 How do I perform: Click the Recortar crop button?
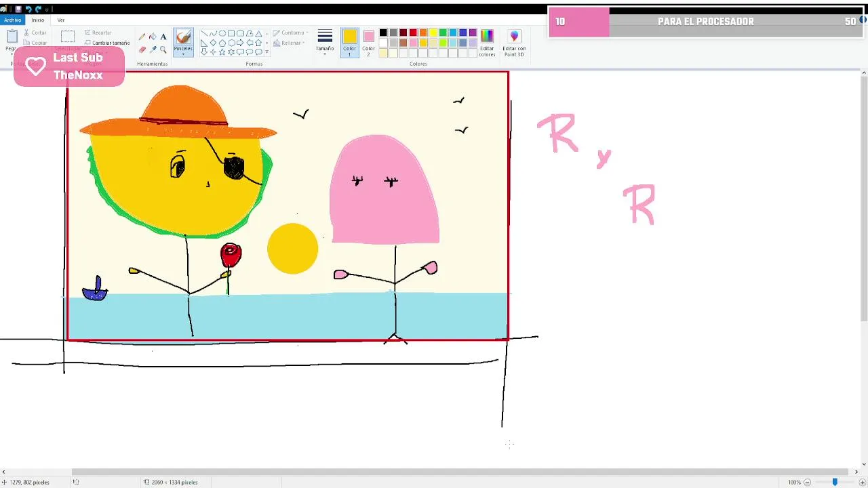click(x=98, y=33)
